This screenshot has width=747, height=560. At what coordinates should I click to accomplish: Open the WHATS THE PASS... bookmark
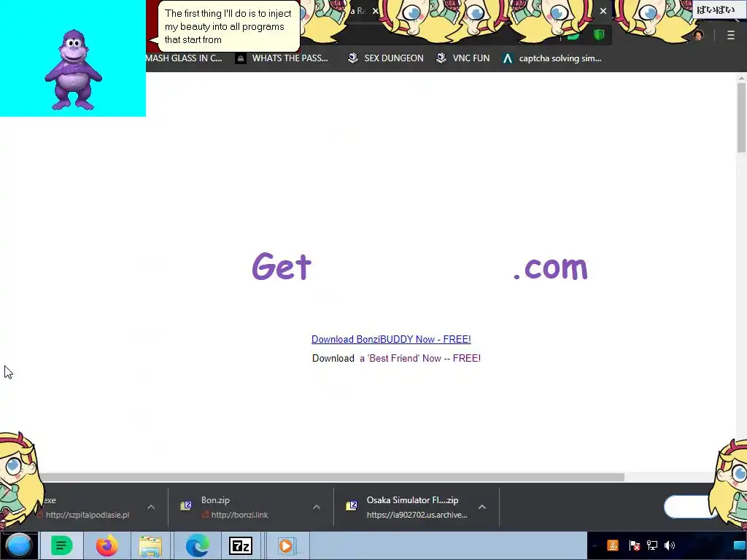coord(282,58)
